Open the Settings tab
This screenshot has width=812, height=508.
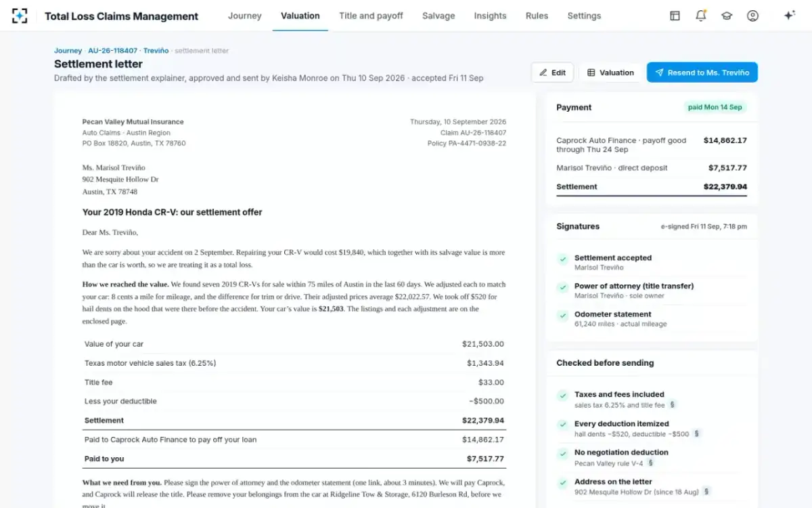[x=584, y=16]
